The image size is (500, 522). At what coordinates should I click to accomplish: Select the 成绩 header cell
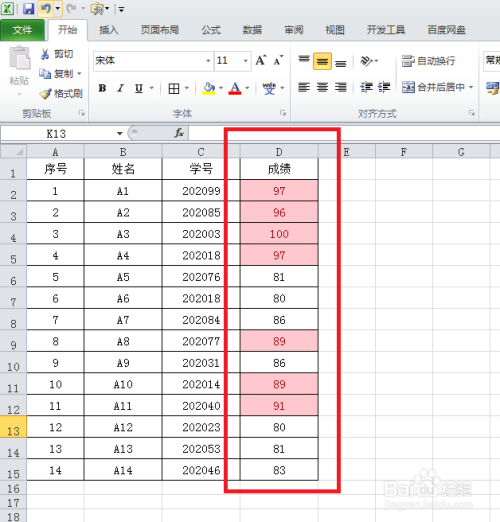coord(279,169)
